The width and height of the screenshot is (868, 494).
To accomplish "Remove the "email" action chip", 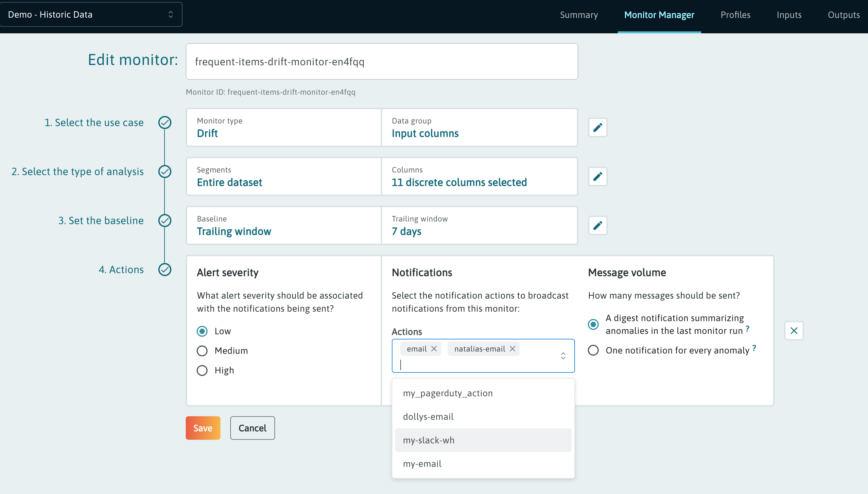I will 434,348.
